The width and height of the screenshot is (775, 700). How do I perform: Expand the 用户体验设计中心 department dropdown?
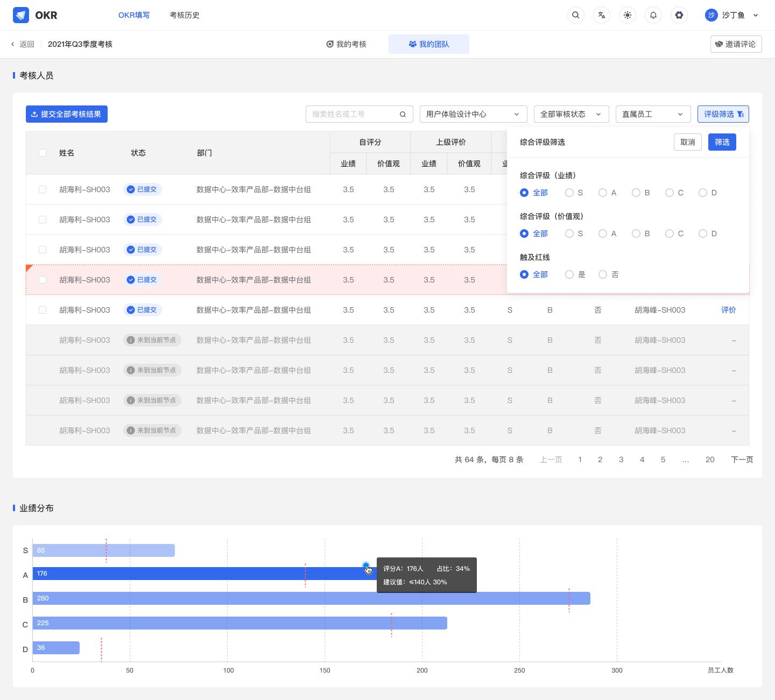(x=473, y=114)
